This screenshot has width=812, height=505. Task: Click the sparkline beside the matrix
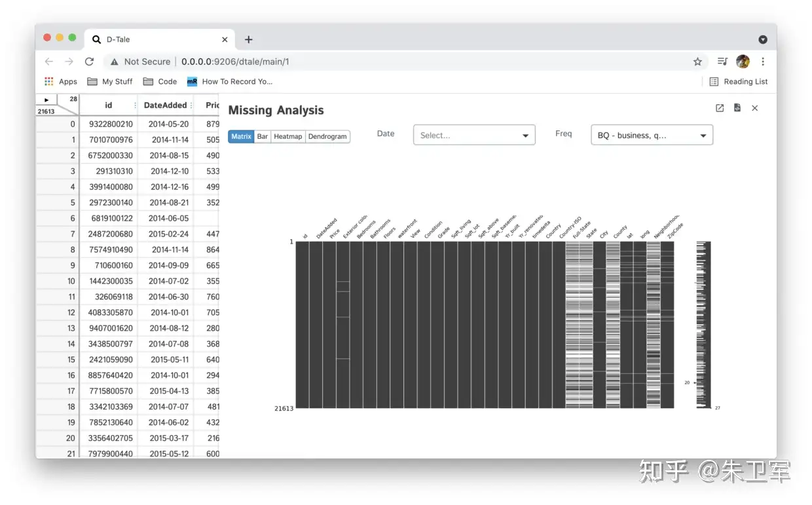[x=703, y=325]
